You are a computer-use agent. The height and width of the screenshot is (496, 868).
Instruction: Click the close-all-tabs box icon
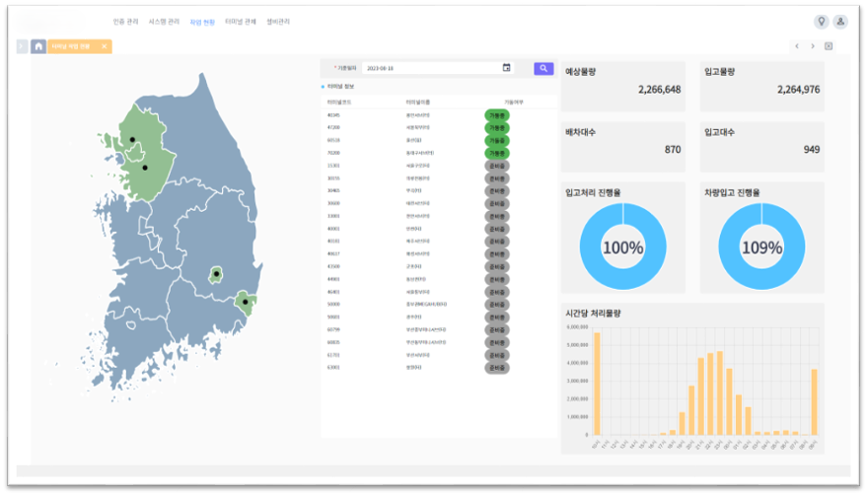[829, 46]
